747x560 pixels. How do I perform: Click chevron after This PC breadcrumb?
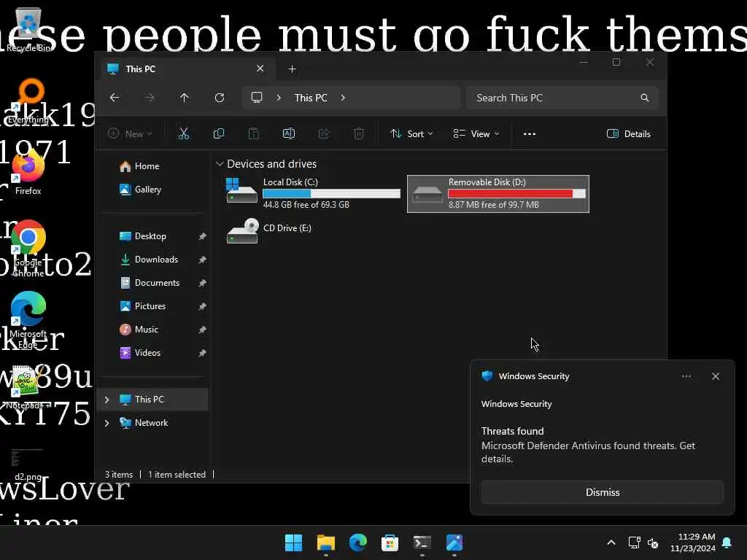(x=343, y=98)
